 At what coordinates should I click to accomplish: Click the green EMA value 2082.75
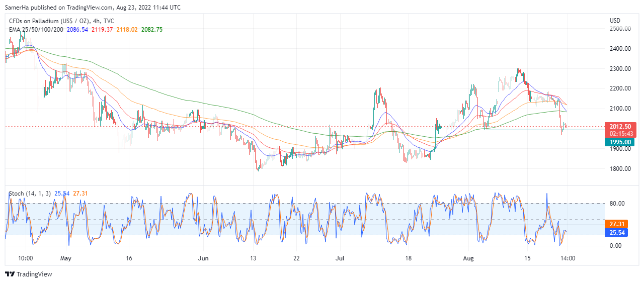pyautogui.click(x=151, y=30)
